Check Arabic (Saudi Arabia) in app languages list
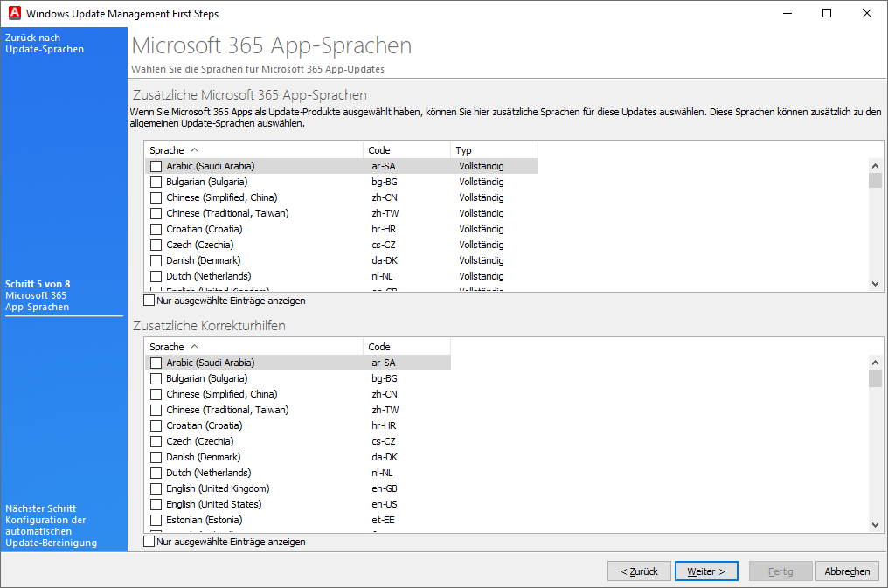888x588 pixels. click(x=156, y=166)
